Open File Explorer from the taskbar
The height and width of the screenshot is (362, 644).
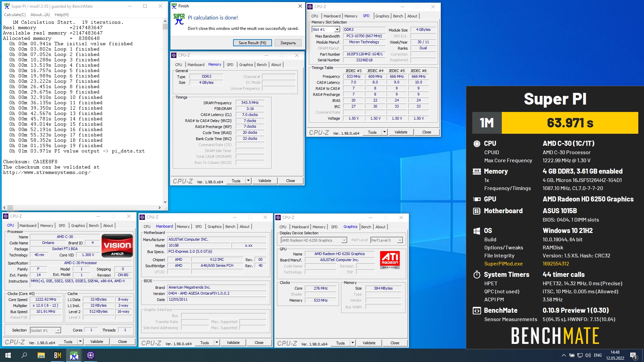pyautogui.click(x=41, y=355)
